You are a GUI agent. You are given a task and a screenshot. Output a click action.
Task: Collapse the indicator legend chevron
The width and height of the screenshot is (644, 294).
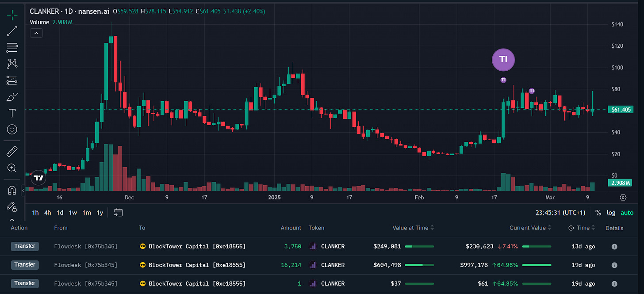click(x=37, y=33)
